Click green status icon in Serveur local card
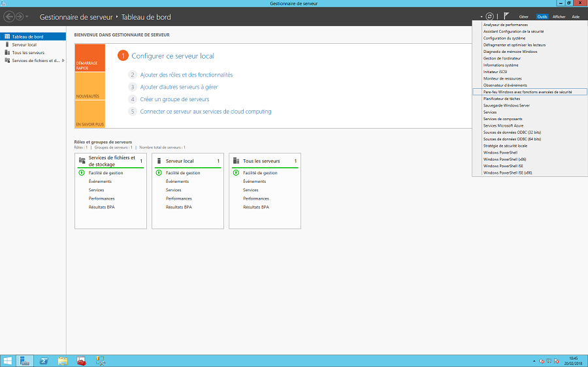Screen dimensions: 588x367 [159, 173]
